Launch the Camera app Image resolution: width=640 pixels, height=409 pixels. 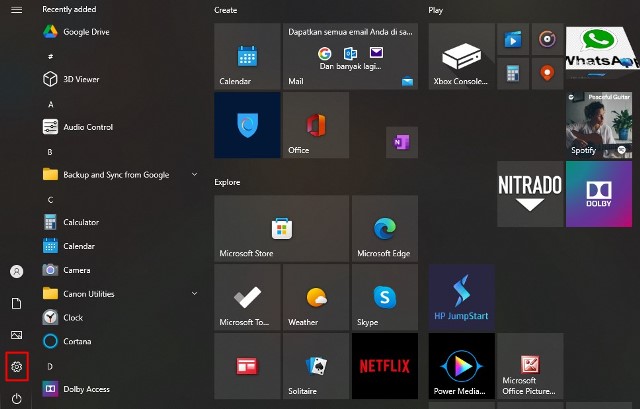(118, 270)
